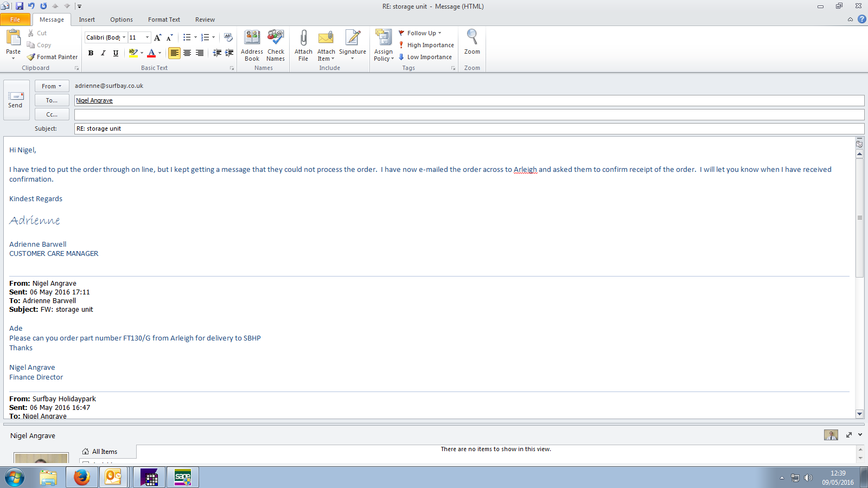
Task: Toggle Bold formatting
Action: (x=91, y=53)
